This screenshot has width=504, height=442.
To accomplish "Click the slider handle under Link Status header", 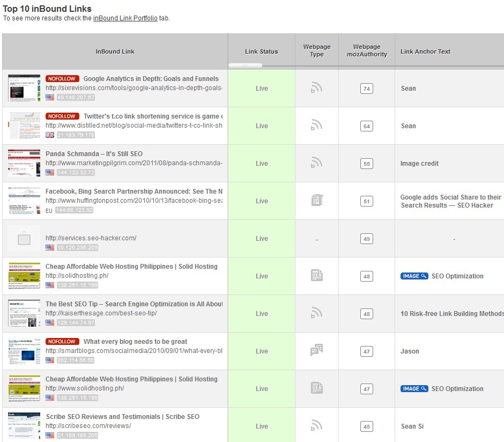I will pyautogui.click(x=245, y=65).
